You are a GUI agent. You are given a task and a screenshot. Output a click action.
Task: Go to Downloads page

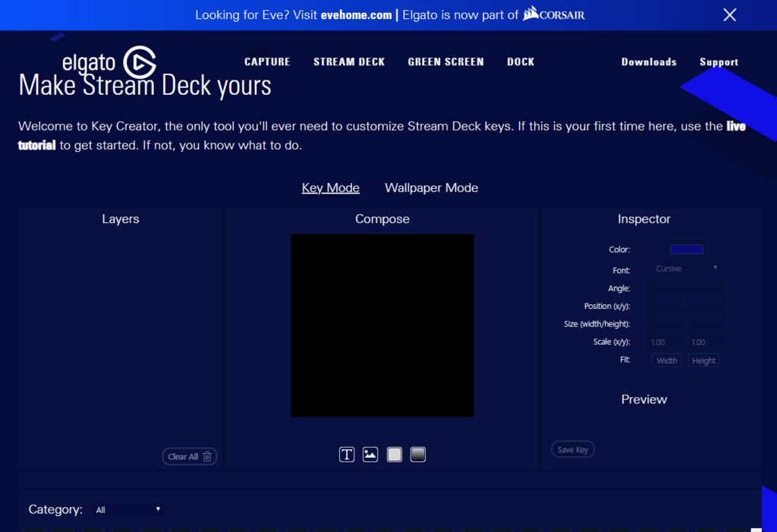649,62
